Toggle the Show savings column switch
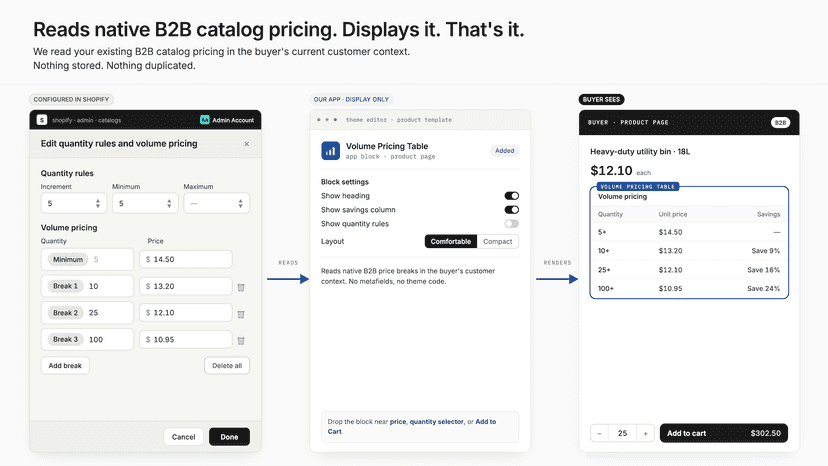This screenshot has width=828, height=466. pyautogui.click(x=511, y=210)
